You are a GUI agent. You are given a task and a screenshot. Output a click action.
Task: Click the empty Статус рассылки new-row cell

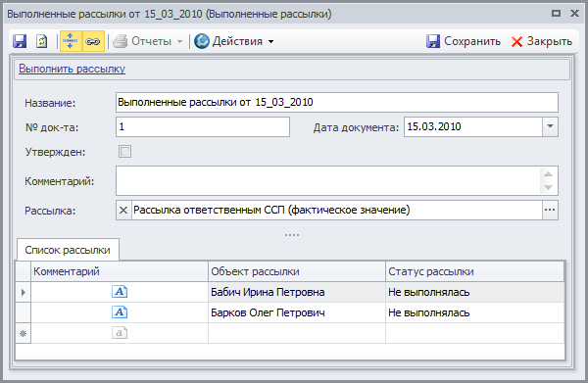click(x=474, y=333)
